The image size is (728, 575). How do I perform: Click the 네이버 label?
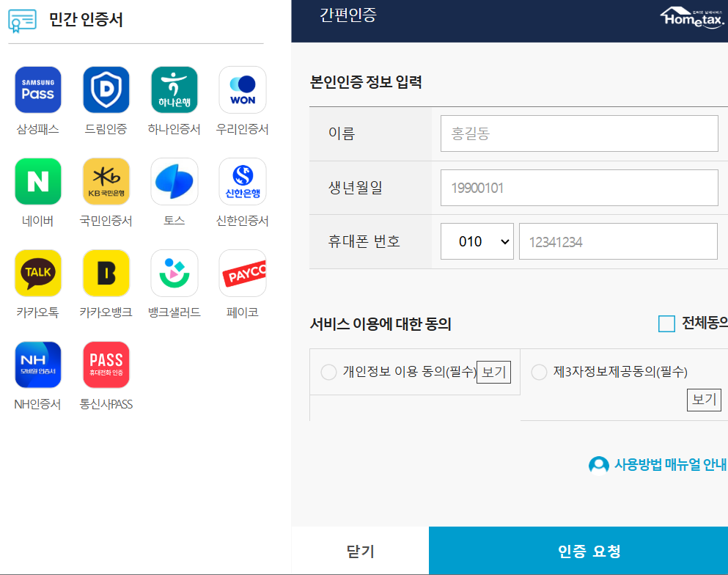37,221
